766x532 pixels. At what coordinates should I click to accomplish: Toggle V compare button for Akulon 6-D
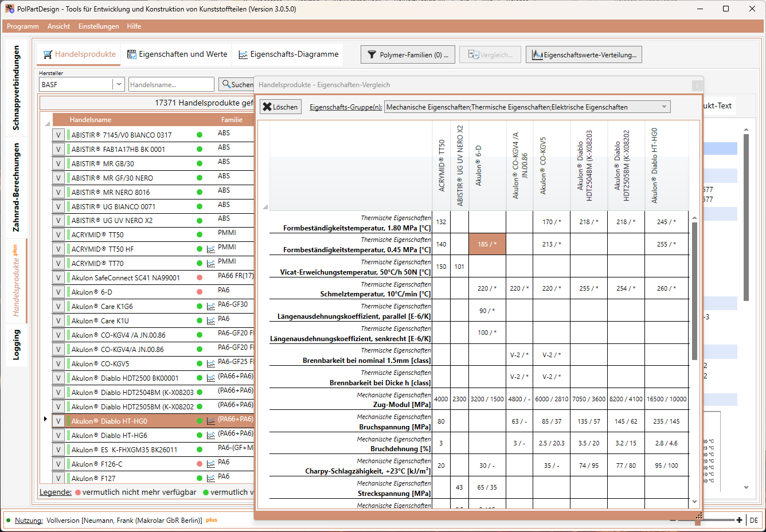[58, 292]
